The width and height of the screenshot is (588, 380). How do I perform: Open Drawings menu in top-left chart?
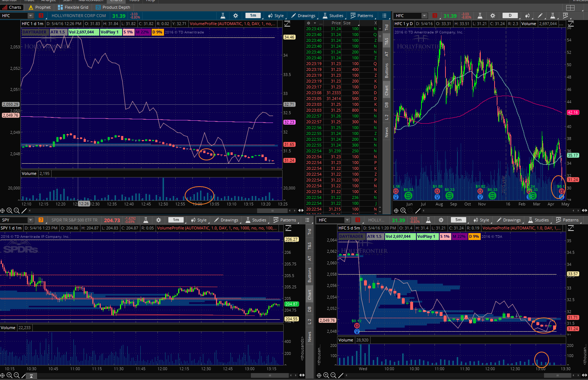click(x=303, y=16)
